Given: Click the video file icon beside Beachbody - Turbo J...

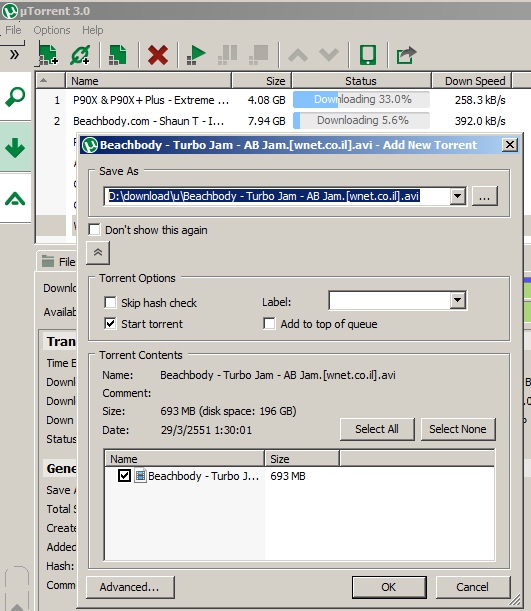Looking at the screenshot, I should (x=140, y=476).
